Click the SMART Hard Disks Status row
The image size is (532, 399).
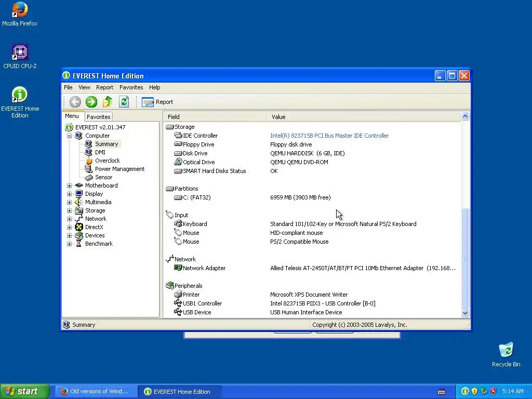point(312,171)
